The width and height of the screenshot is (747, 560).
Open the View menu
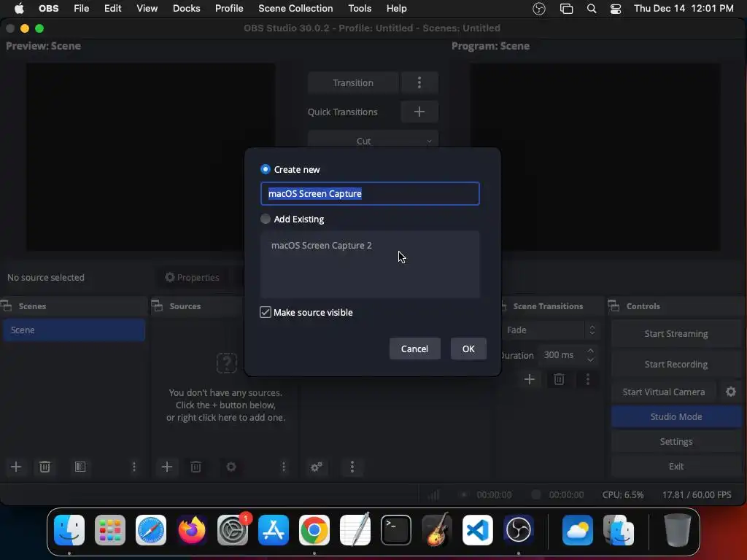pos(147,8)
